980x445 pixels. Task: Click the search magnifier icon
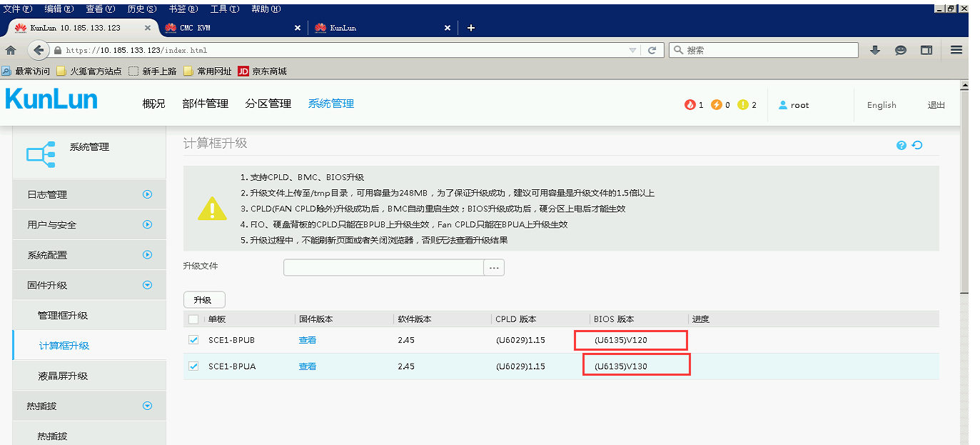[678, 50]
